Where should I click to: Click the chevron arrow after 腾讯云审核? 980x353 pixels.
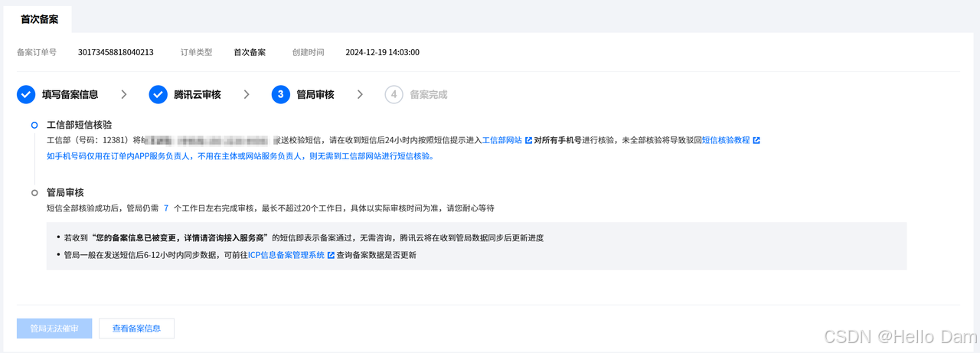tap(247, 94)
